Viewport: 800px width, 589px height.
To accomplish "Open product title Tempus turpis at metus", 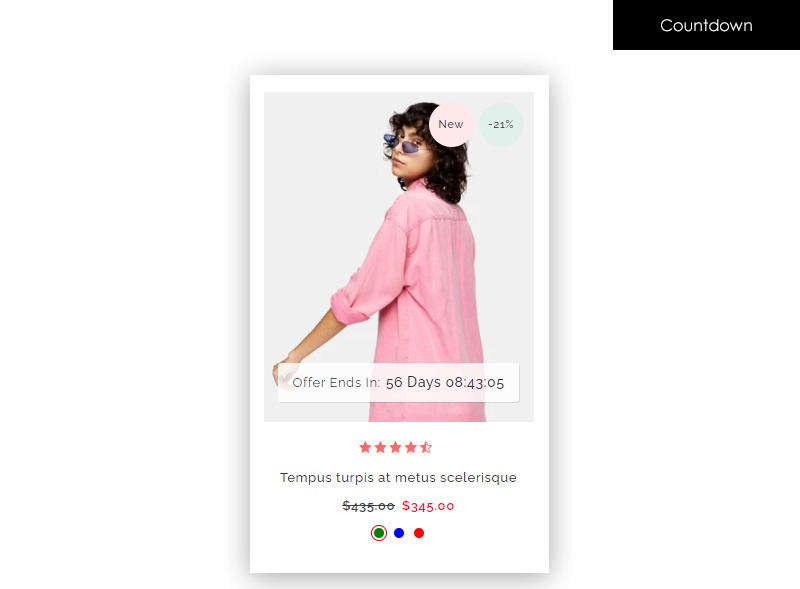I will tap(398, 478).
